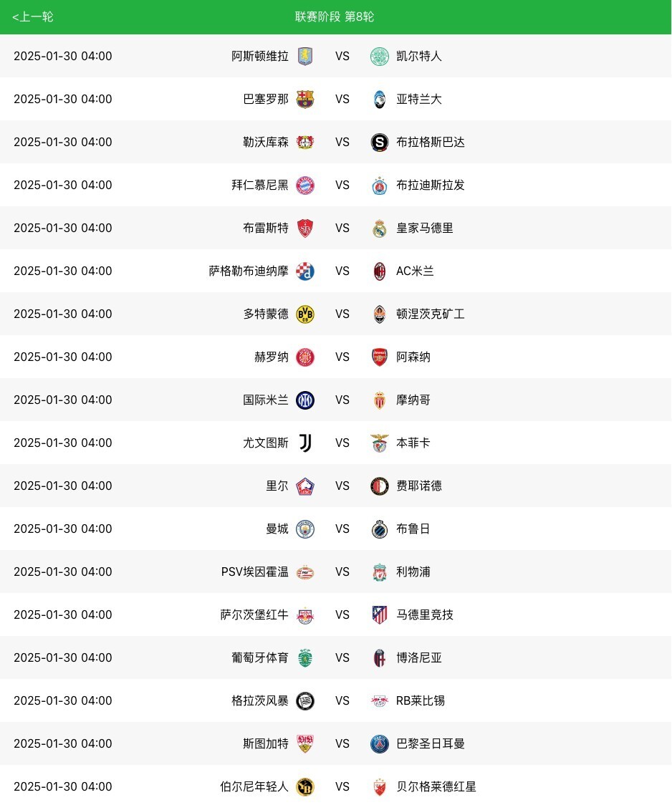Open team link 马德里竞技
This screenshot has height=805, width=672.
click(x=425, y=615)
